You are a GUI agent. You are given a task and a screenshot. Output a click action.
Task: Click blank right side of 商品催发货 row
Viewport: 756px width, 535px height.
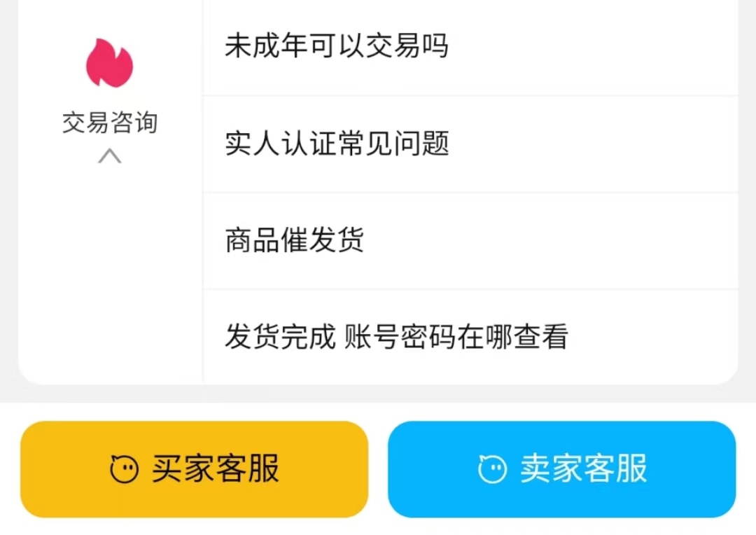(595, 240)
